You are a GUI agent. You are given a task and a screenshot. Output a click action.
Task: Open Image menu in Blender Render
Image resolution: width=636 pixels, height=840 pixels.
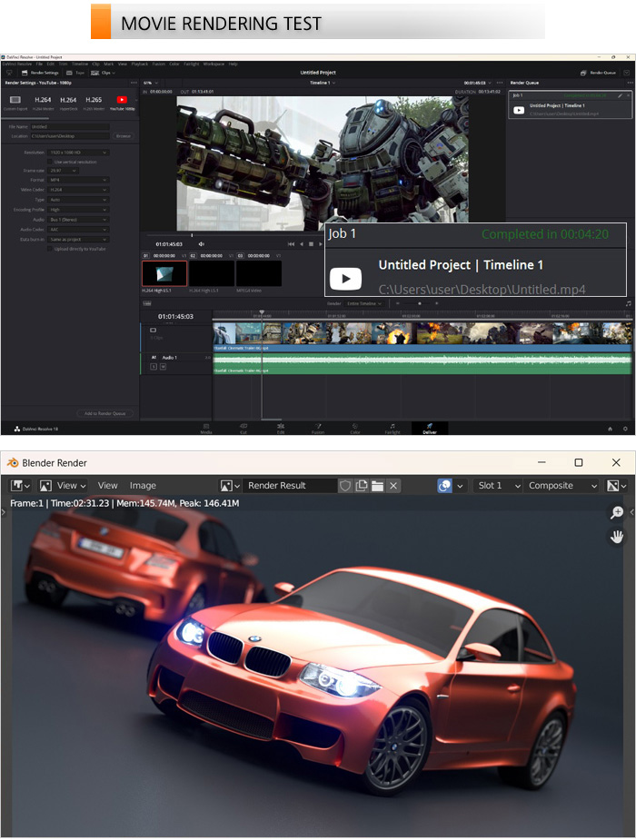click(x=143, y=485)
